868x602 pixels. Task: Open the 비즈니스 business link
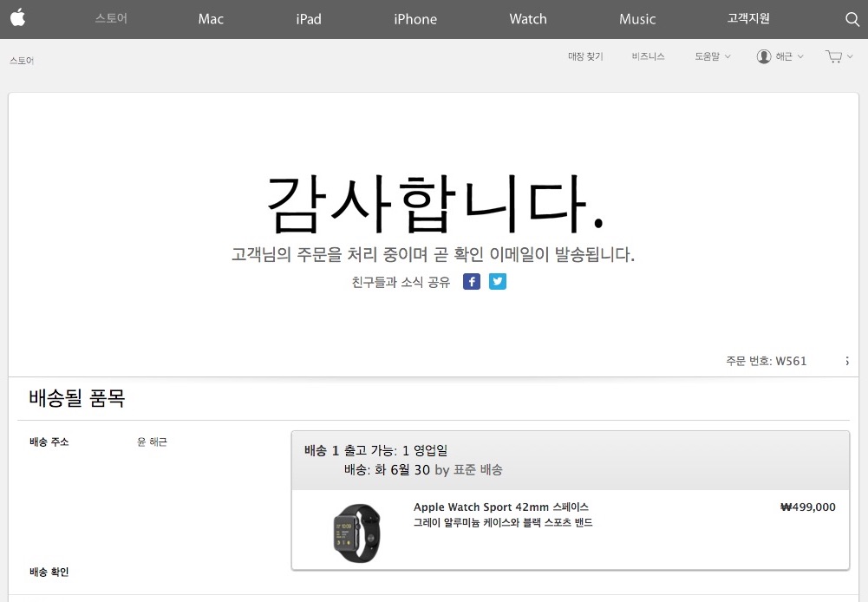(649, 56)
